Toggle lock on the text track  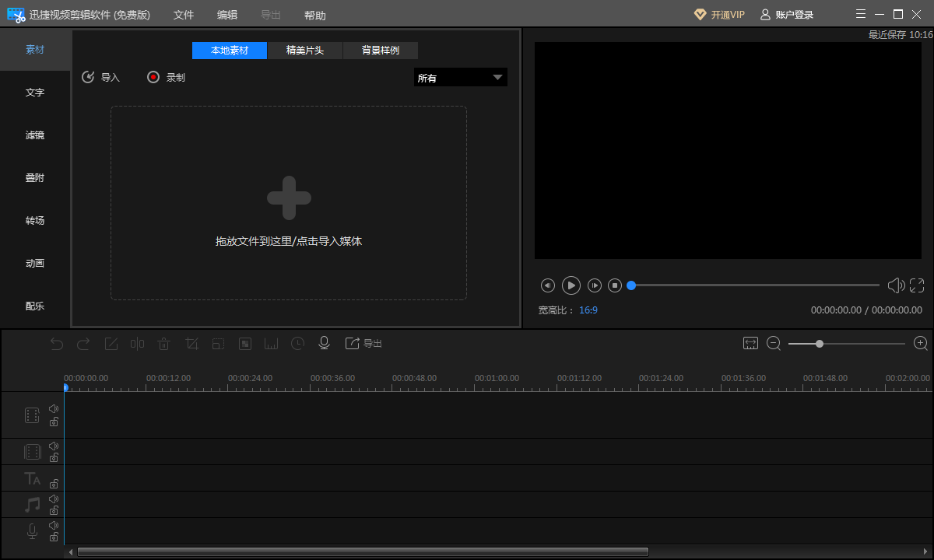click(x=54, y=484)
